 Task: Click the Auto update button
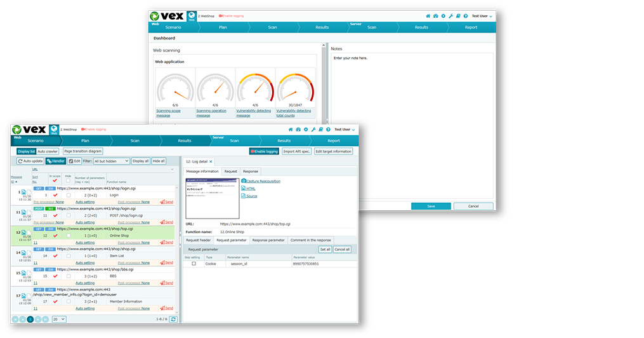tap(30, 161)
